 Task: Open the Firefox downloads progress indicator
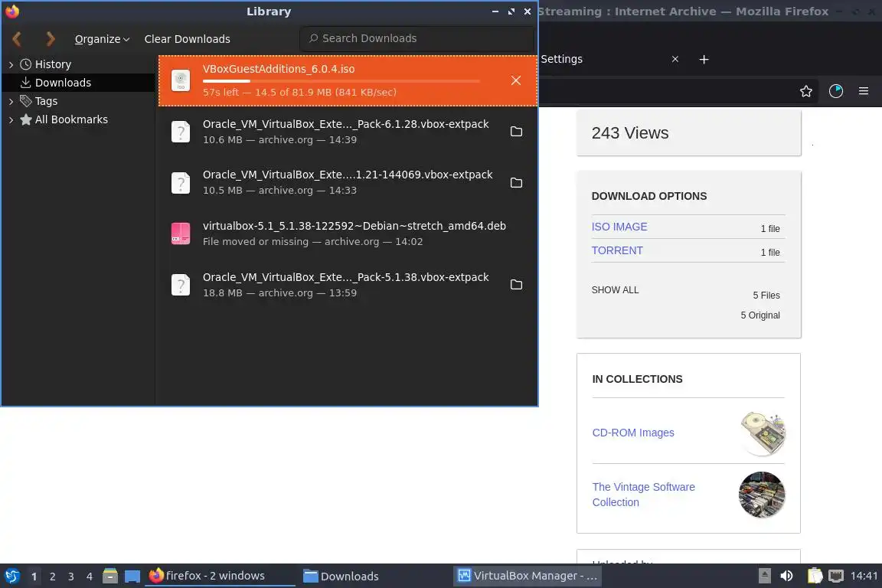(836, 91)
